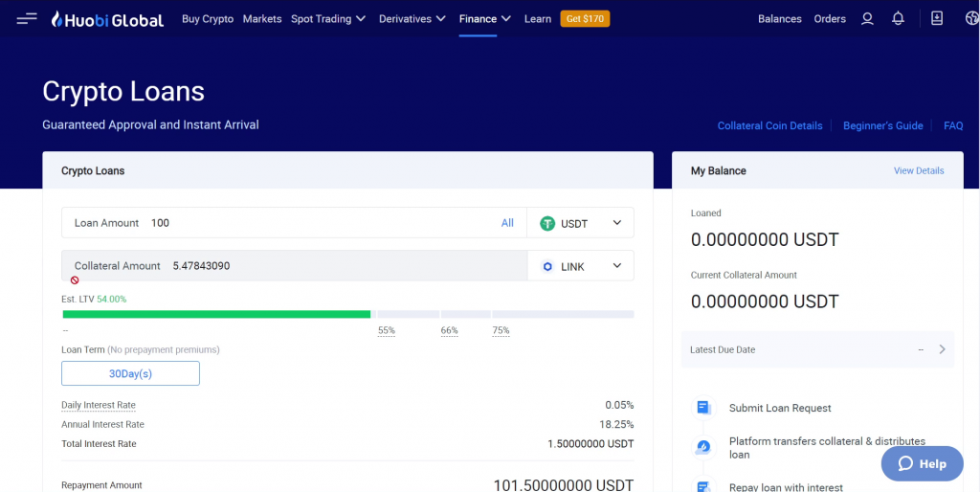Click the red prohibited icon under Collateral Amount
Screen dimensions: 980x492
coord(75,280)
